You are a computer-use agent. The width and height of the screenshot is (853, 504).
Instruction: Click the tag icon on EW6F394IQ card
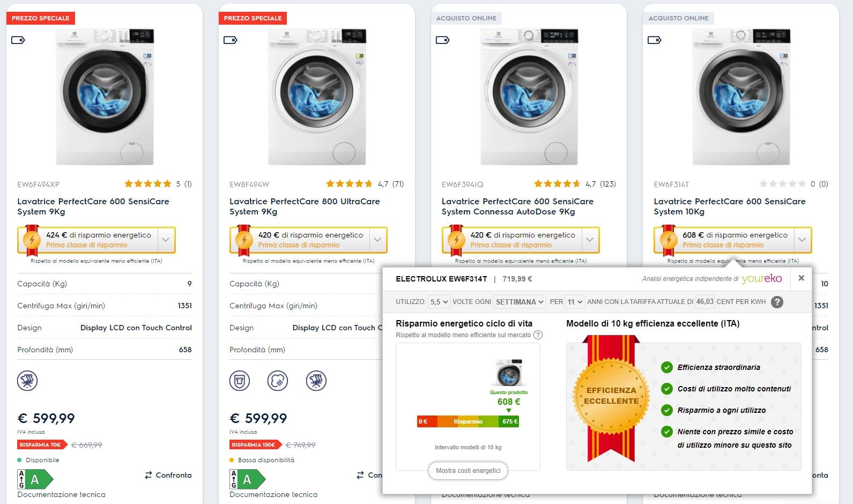(x=443, y=40)
